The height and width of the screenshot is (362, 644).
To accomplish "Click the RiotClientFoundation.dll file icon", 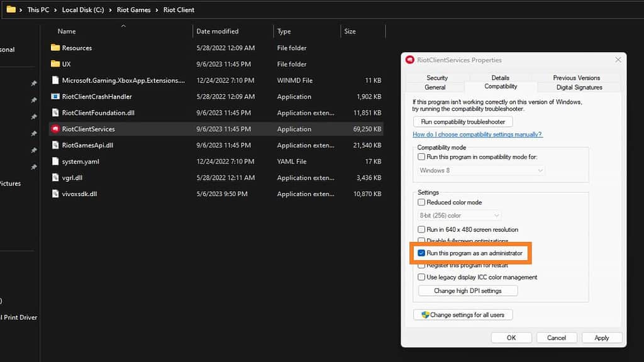I will coord(55,112).
